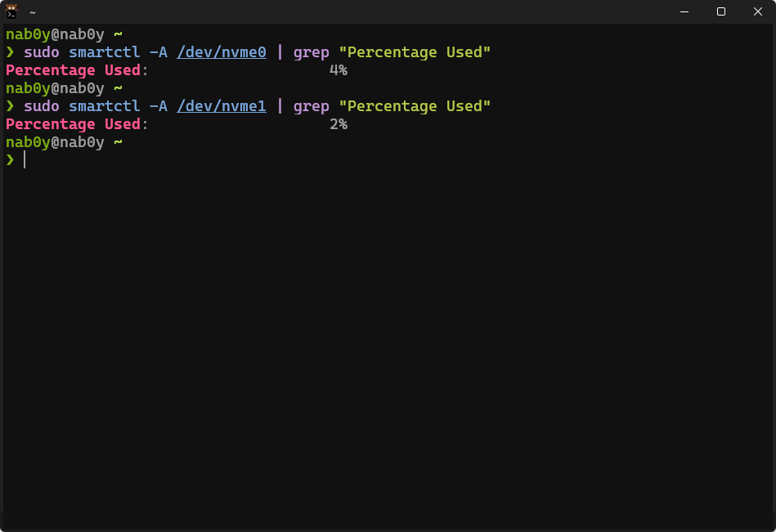Click the green prompt arrow on the last line
Viewport: 776px width, 532px height.
10,160
